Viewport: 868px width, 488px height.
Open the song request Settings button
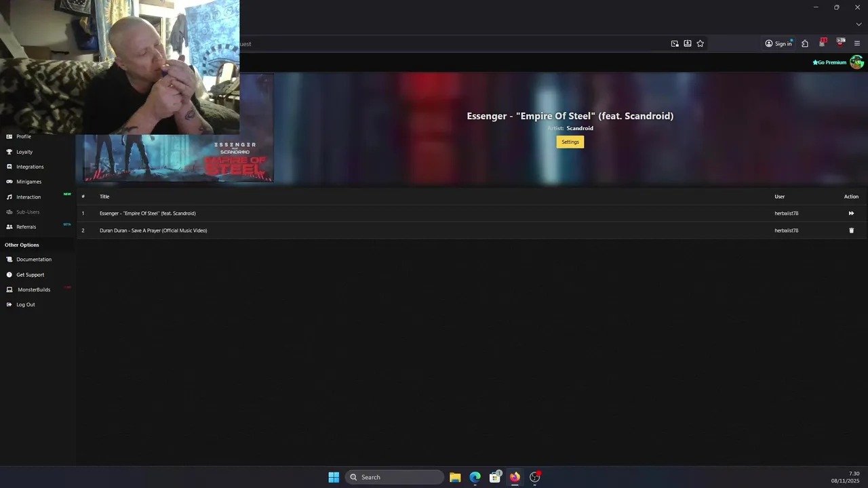click(570, 142)
